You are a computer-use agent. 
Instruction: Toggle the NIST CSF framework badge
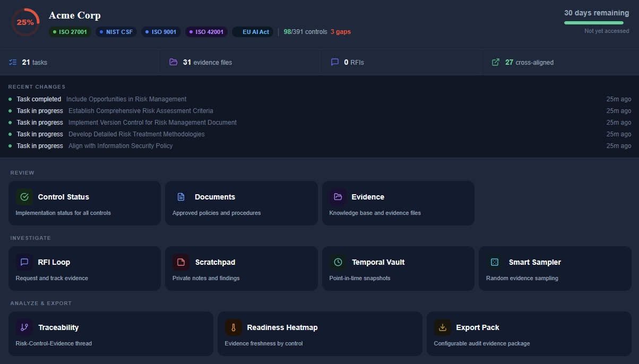tap(116, 32)
